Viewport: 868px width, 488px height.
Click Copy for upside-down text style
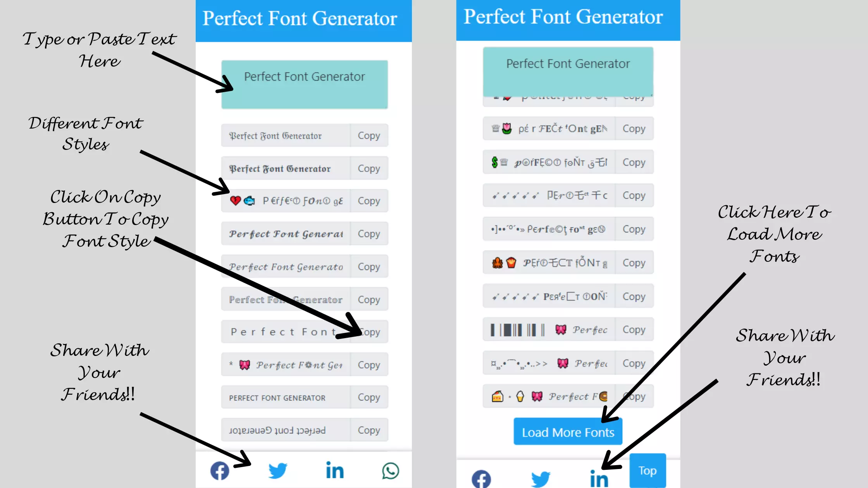coord(369,430)
